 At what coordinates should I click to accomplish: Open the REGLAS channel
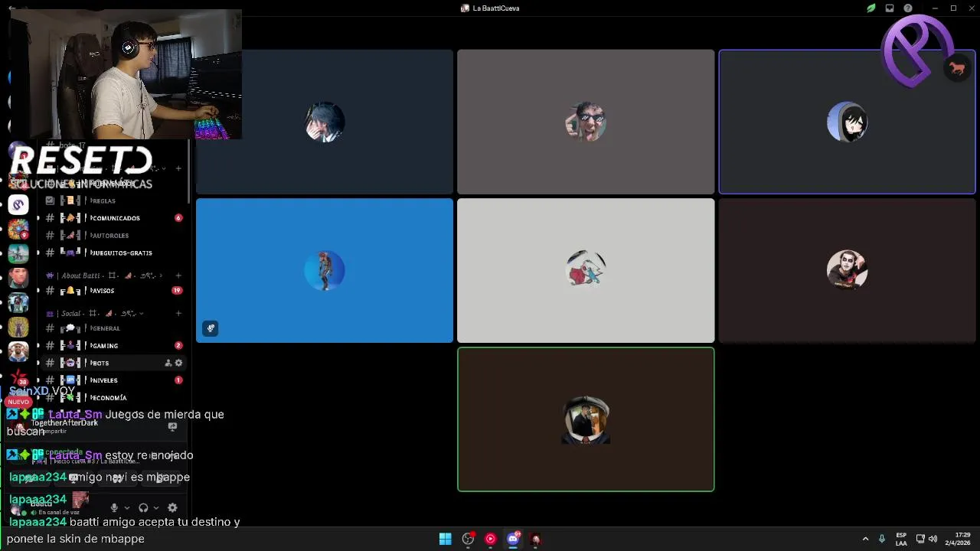tap(103, 201)
